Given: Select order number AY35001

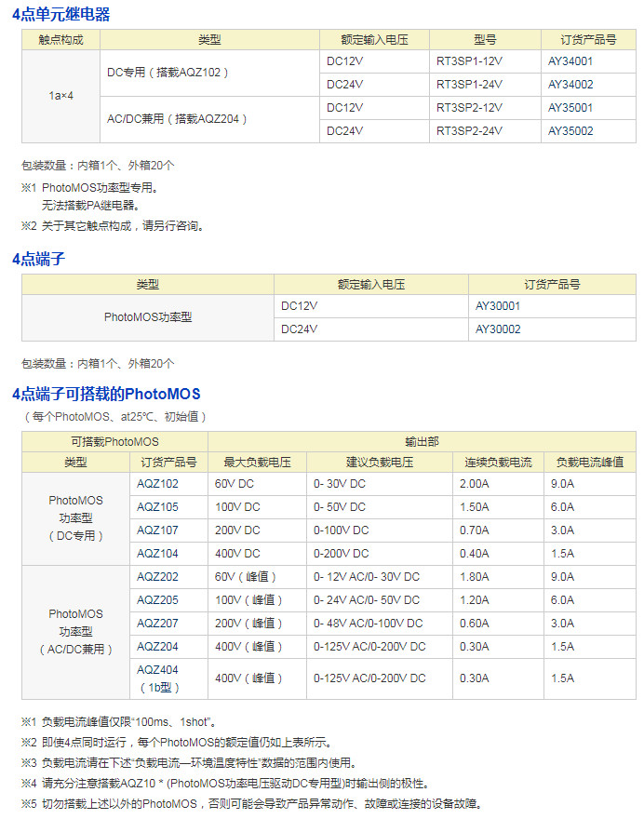Looking at the screenshot, I should coord(570,108).
